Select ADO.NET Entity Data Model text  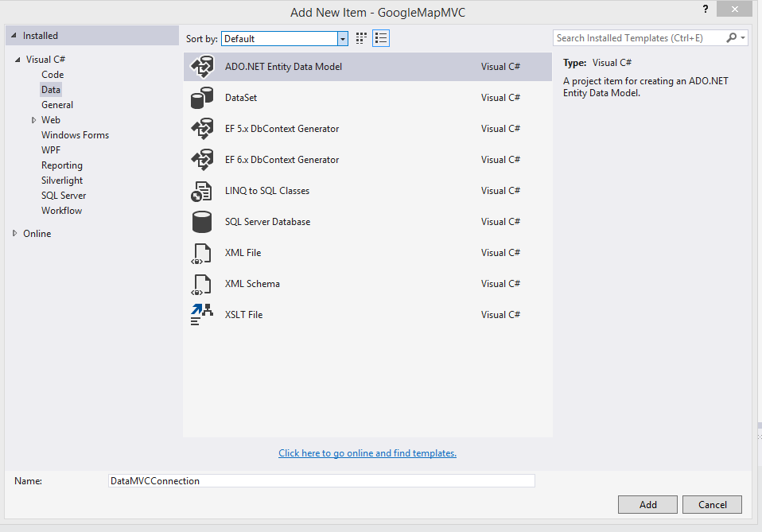(x=283, y=67)
